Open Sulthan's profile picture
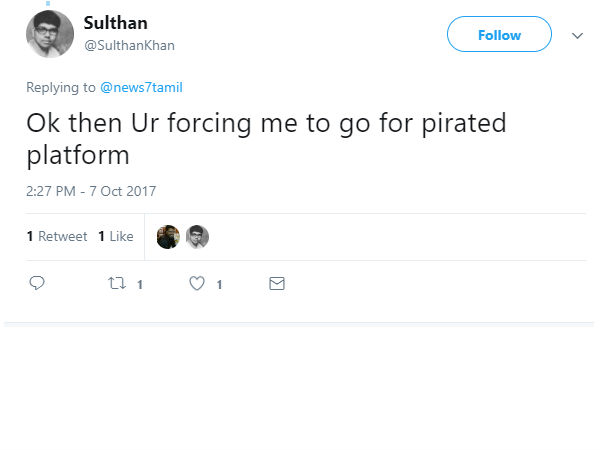The image size is (600, 450). (x=49, y=34)
